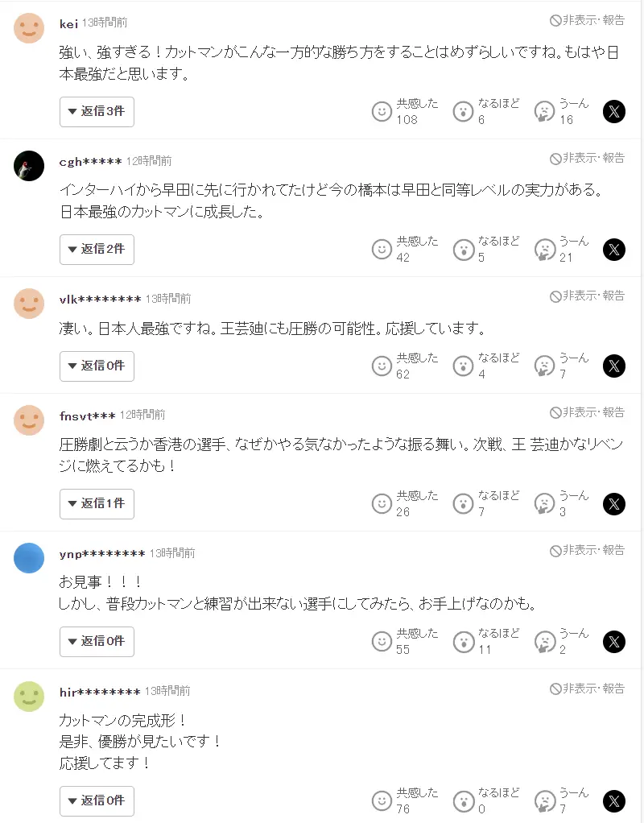Click cgh's dark profile avatar
Screen dimensions: 644x823
29,166
